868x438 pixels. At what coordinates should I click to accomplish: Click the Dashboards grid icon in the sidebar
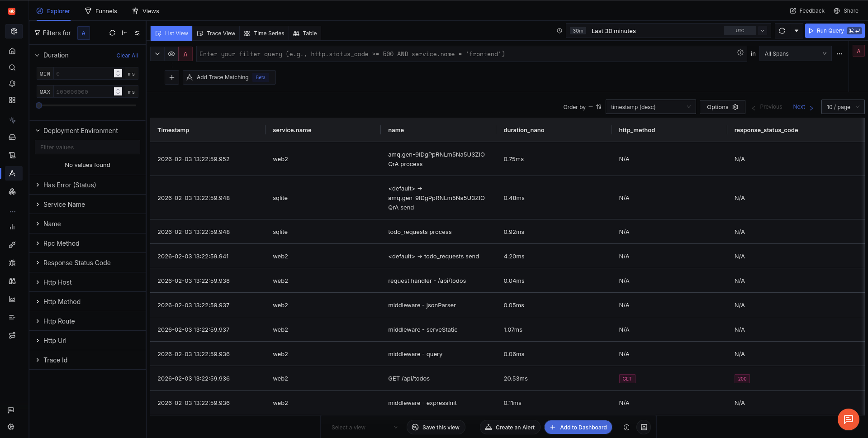12,100
